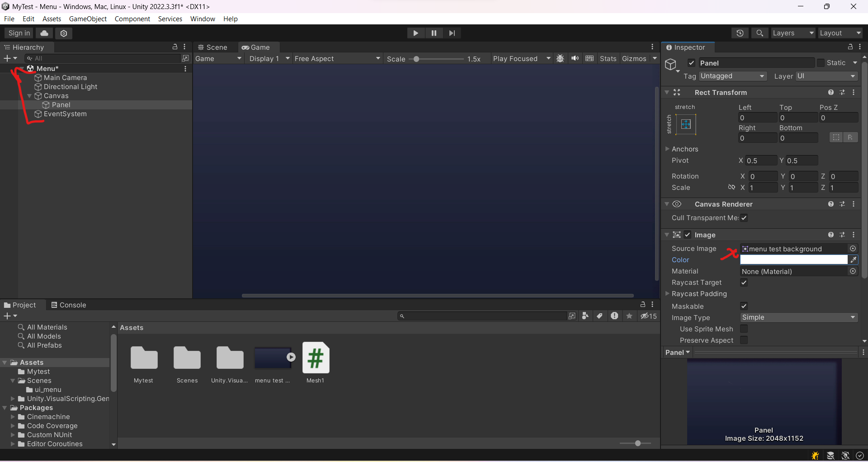Click the scale constrain proportions link icon
This screenshot has height=462, width=868.
731,187
